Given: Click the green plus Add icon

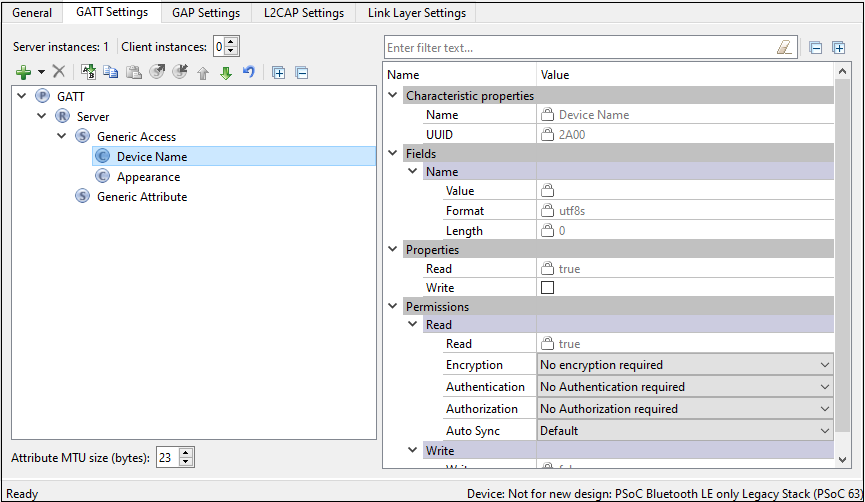Looking at the screenshot, I should (x=23, y=72).
